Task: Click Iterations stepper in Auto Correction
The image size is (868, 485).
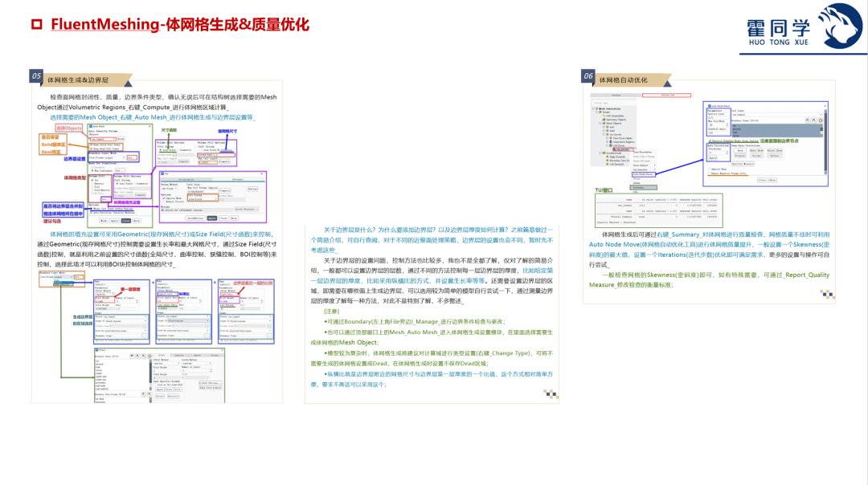Action: (x=727, y=153)
